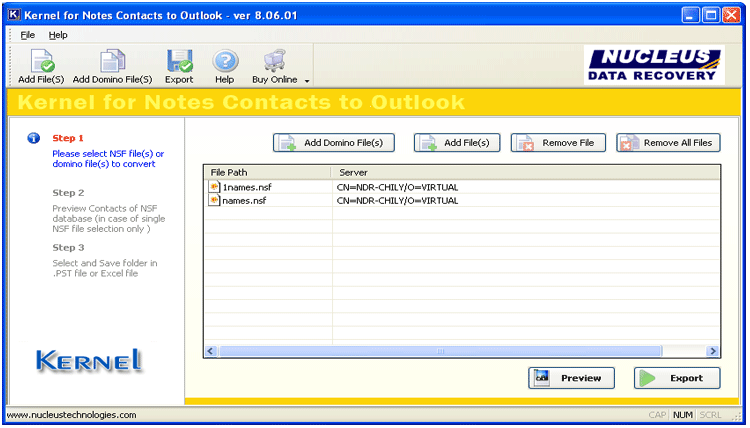The height and width of the screenshot is (428, 750).
Task: Minimize the application window
Action: (x=691, y=15)
